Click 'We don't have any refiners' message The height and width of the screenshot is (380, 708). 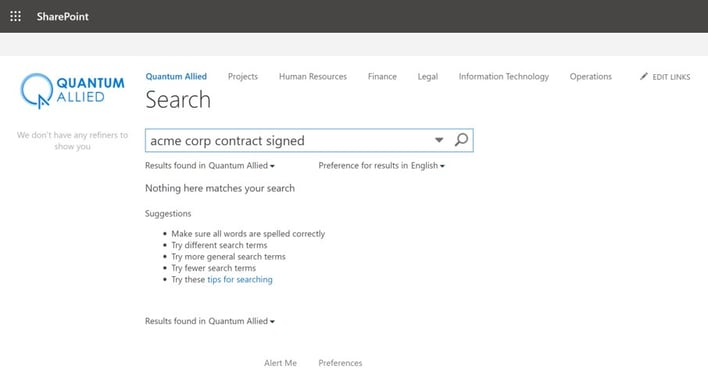pyautogui.click(x=72, y=140)
